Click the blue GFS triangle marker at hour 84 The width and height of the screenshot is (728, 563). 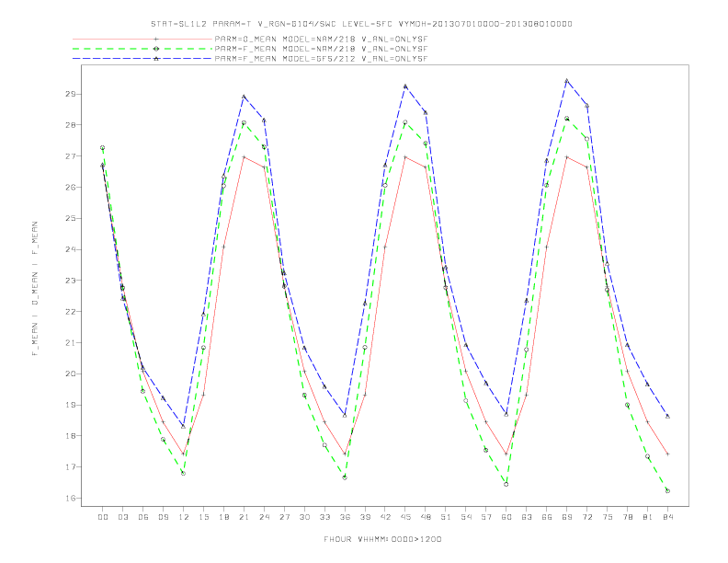[667, 416]
